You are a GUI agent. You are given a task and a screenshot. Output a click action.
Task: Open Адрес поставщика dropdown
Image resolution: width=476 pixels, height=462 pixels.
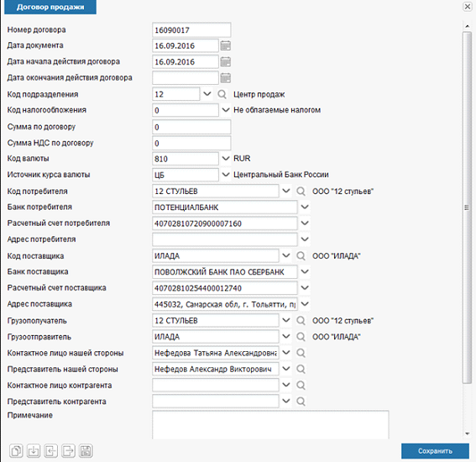click(x=305, y=304)
